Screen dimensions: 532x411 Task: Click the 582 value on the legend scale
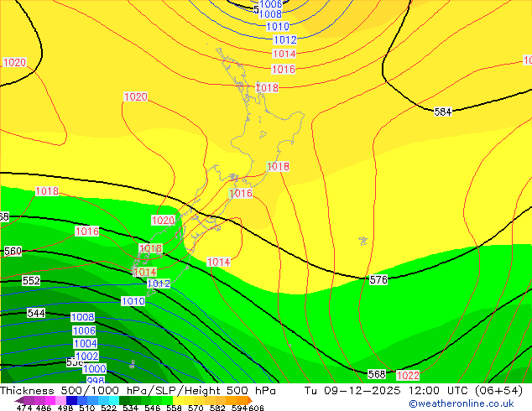[x=217, y=408]
